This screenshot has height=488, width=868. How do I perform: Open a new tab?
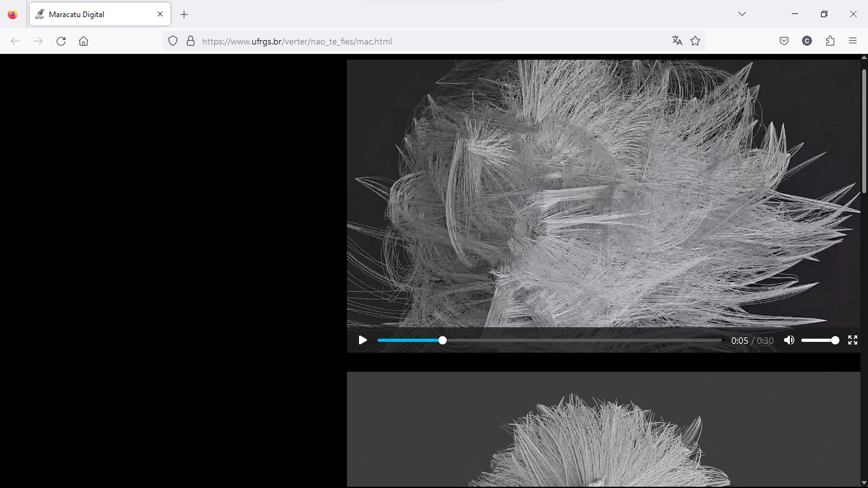184,14
